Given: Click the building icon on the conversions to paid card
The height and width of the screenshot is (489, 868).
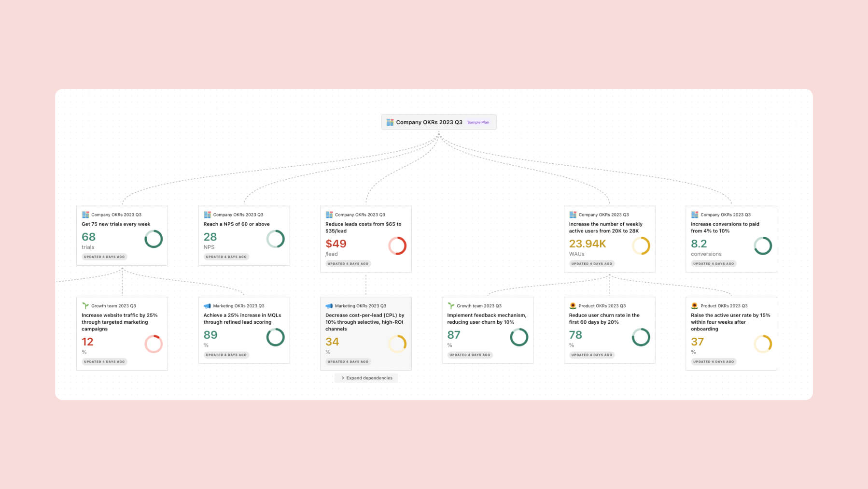Looking at the screenshot, I should 695,215.
